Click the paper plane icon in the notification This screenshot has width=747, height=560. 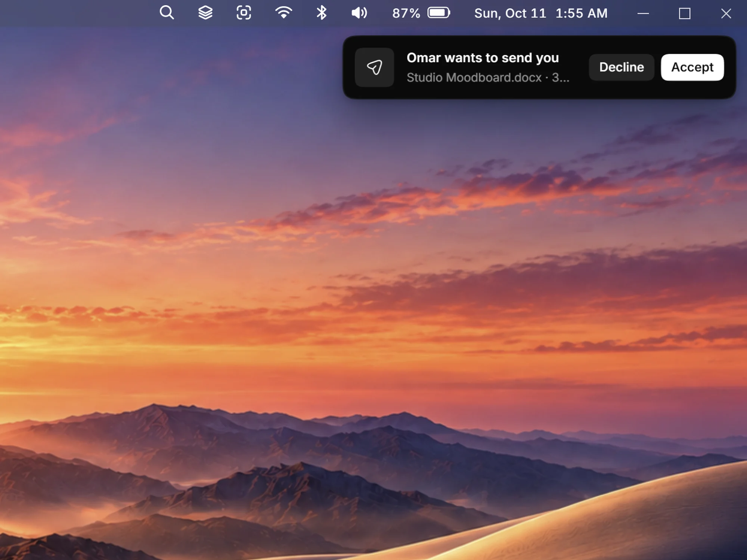(374, 67)
